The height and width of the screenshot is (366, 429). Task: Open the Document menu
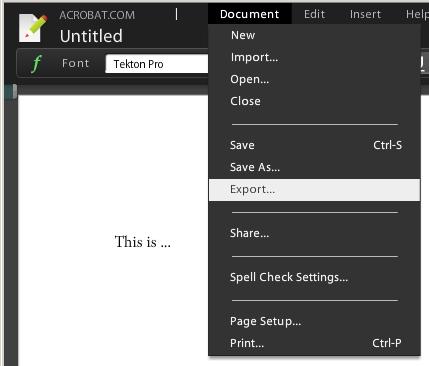(x=250, y=14)
